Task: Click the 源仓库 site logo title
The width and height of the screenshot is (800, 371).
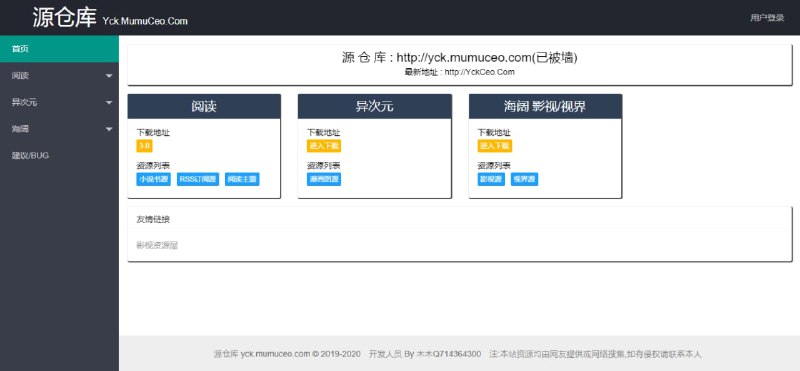Action: (x=64, y=18)
